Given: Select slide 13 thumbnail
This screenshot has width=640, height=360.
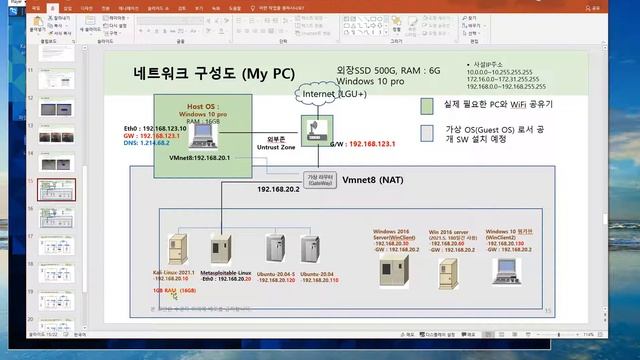Looking at the screenshot, I should coord(57,135).
